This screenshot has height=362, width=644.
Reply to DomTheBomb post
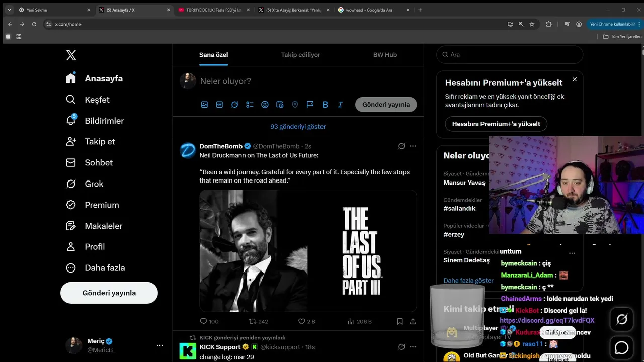click(209, 321)
